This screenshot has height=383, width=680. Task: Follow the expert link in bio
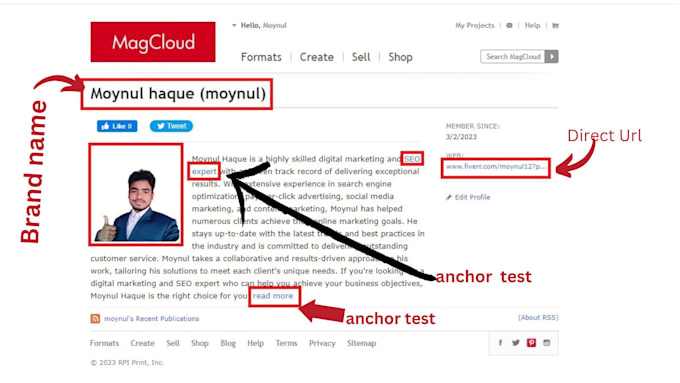tap(204, 172)
